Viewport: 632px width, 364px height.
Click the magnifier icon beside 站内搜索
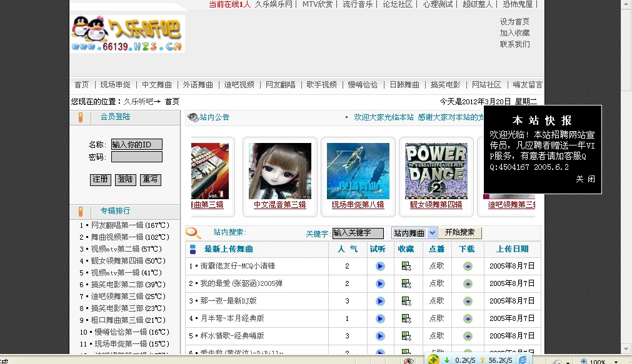(193, 233)
